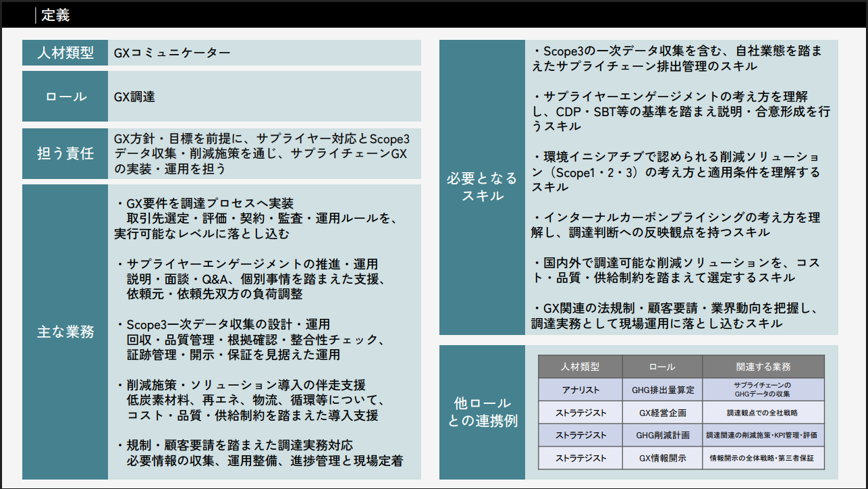This screenshot has height=489, width=868.
Task: Select the GHG排出量算定 table cell
Action: (661, 390)
